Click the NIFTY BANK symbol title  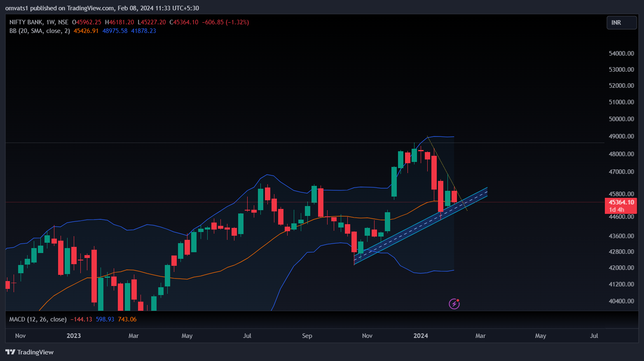[x=26, y=22]
